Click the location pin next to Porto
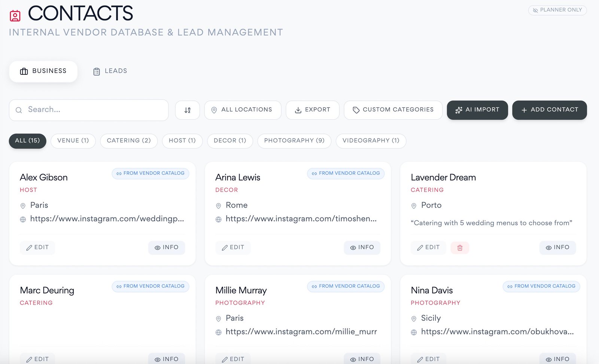Viewport: 599px width, 364px height. (414, 206)
